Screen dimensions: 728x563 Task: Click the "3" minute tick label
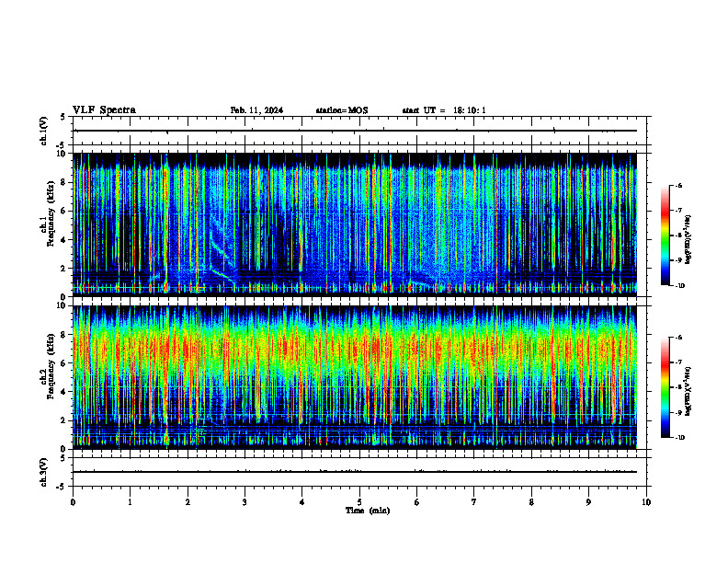tap(245, 502)
